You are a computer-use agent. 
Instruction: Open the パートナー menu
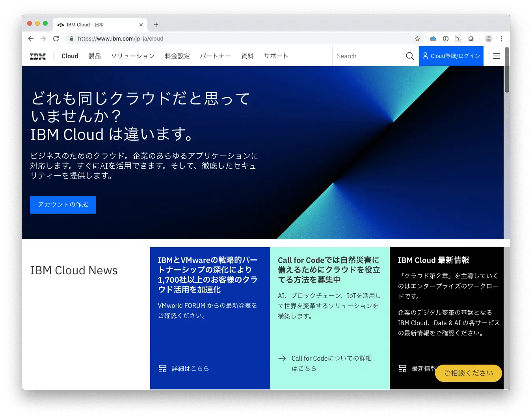[215, 56]
